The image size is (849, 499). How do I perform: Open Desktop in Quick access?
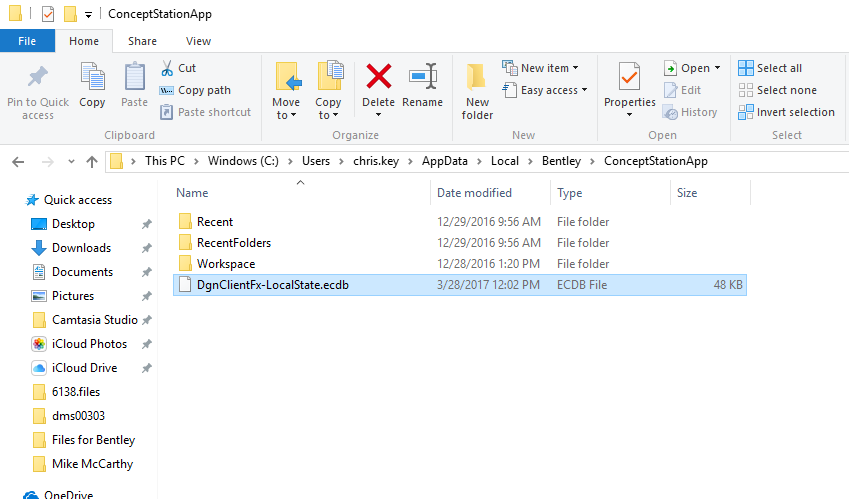(73, 224)
